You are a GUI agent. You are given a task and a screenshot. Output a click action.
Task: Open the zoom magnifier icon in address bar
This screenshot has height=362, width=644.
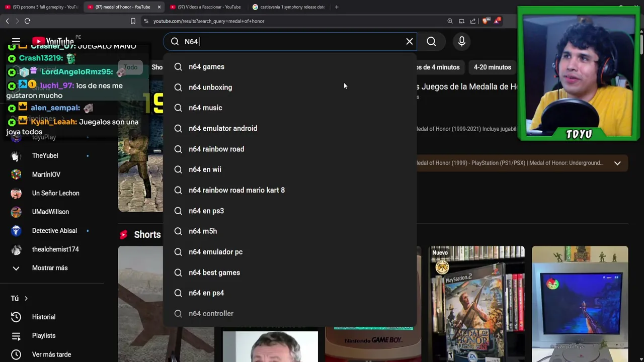pos(450,21)
